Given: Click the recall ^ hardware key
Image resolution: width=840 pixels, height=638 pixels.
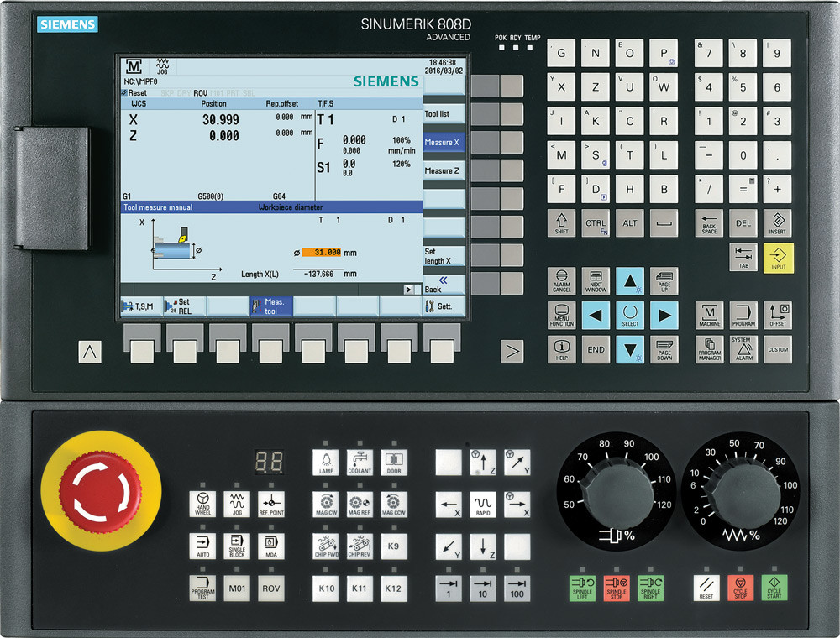Looking at the screenshot, I should pyautogui.click(x=90, y=352).
